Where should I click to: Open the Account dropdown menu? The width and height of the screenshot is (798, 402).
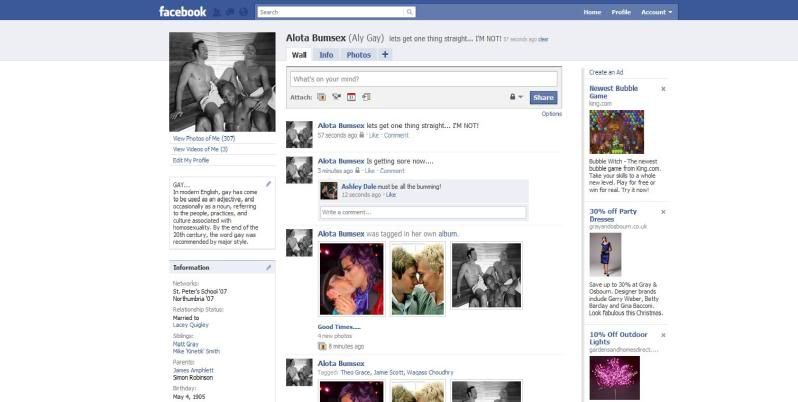pos(657,12)
